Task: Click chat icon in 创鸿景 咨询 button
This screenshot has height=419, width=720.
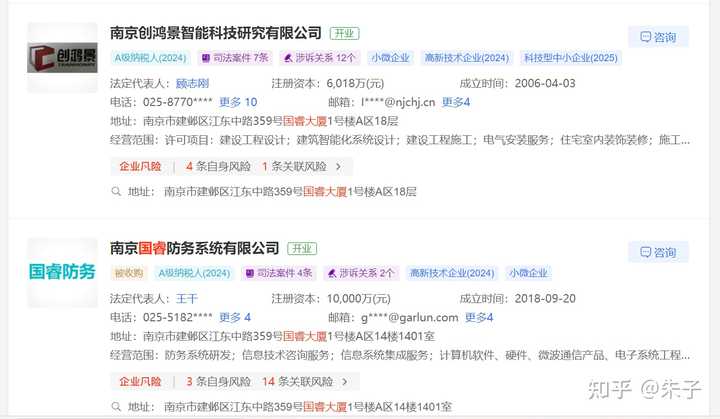Action: (x=645, y=36)
